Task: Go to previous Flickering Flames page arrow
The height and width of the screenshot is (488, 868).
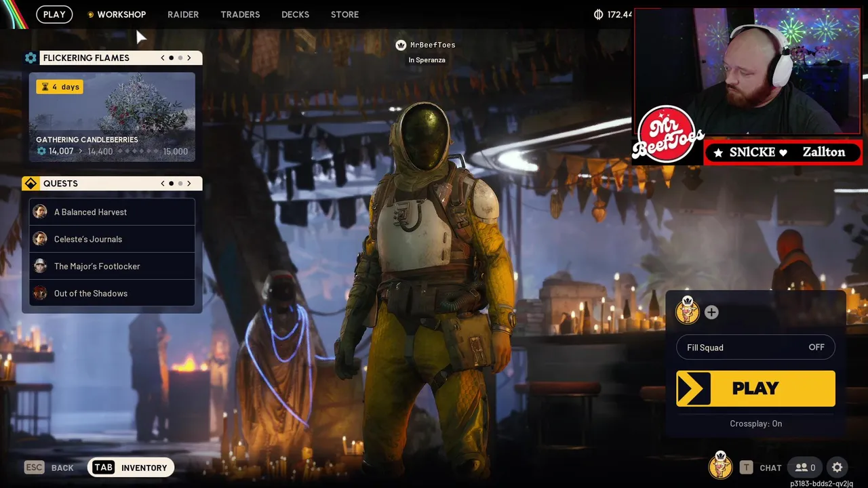Action: pyautogui.click(x=163, y=58)
